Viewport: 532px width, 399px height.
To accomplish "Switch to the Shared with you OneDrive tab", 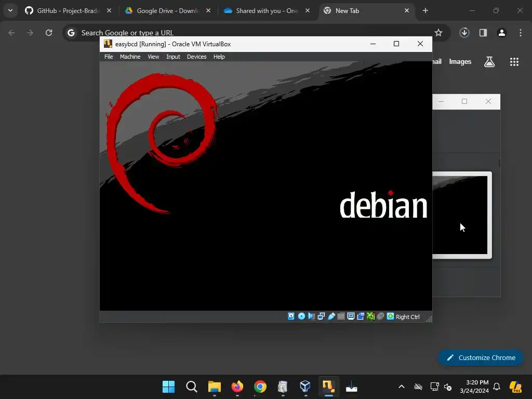I will (267, 11).
